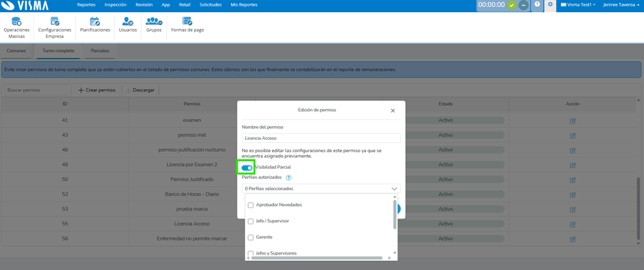The width and height of the screenshot is (644, 270).
Task: Edit the examen permission row
Action: pos(572,121)
